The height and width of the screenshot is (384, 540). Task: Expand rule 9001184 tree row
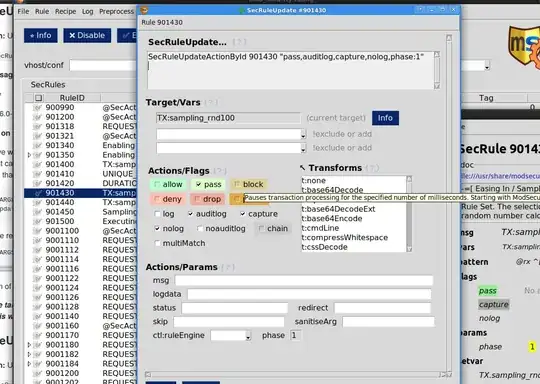coord(29,364)
